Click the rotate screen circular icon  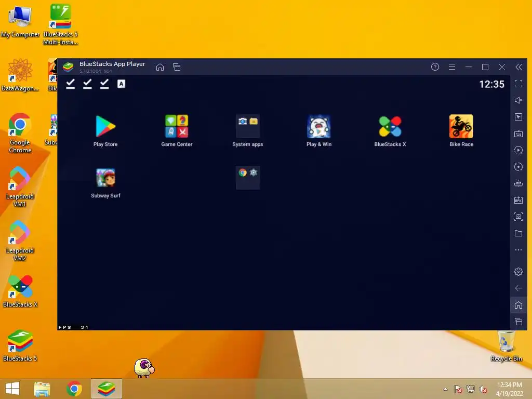[x=518, y=167]
